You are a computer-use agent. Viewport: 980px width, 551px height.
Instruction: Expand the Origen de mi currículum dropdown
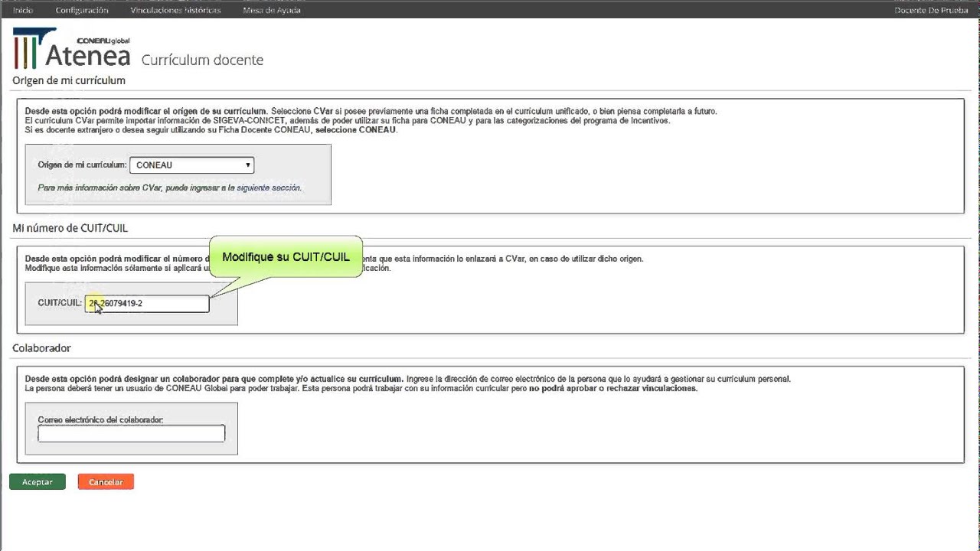coord(191,165)
